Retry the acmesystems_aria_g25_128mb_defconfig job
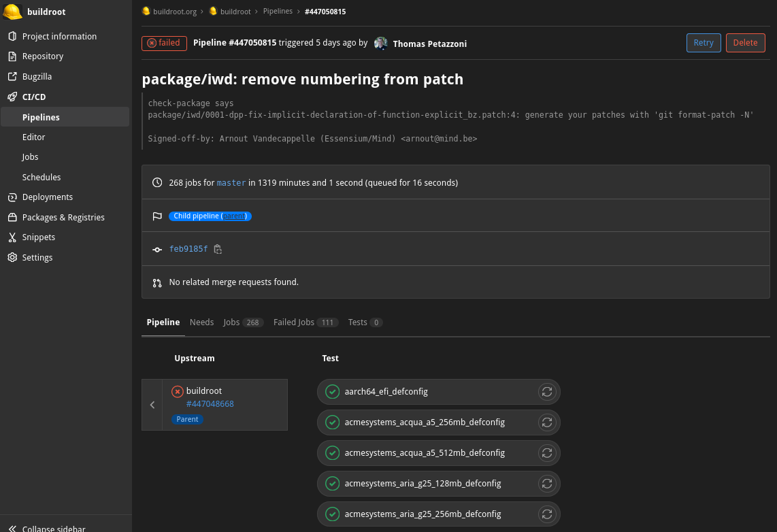Viewport: 777px width, 532px height. tap(547, 484)
